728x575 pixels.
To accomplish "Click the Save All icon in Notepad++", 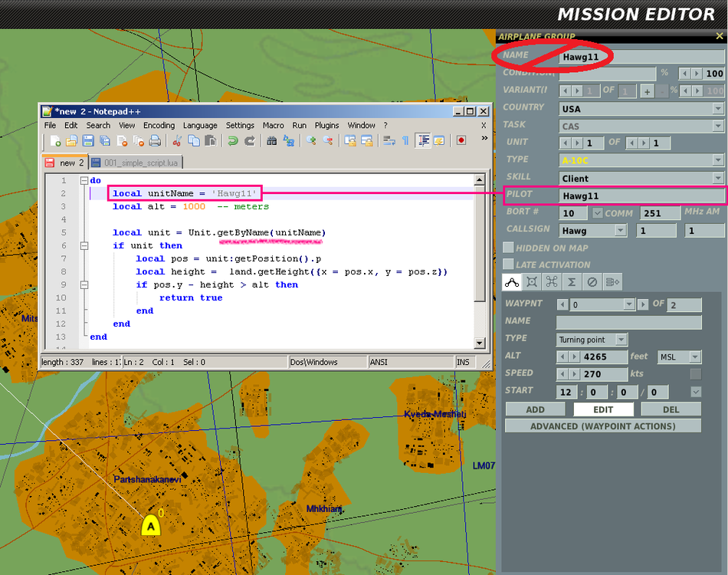I will 104,140.
